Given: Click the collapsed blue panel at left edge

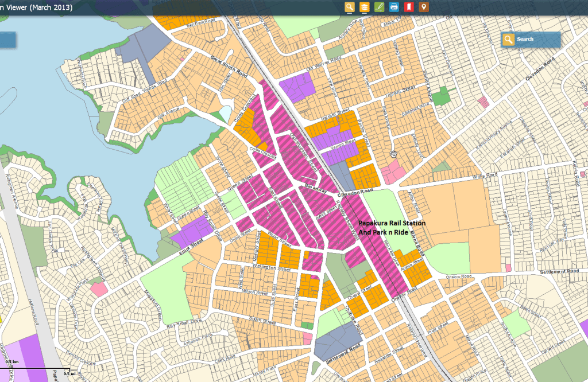Looking at the screenshot, I should click(7, 40).
